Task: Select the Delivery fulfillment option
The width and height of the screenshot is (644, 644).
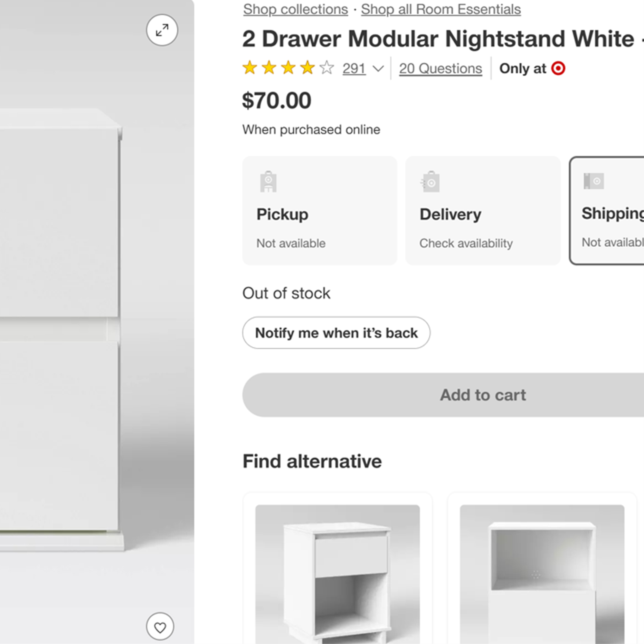Action: click(x=483, y=211)
